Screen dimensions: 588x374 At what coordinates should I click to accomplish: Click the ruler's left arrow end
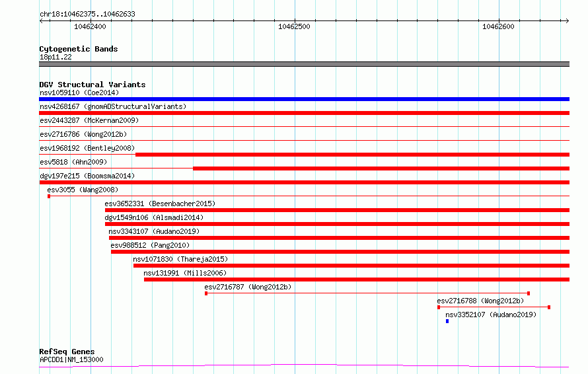(x=41, y=20)
